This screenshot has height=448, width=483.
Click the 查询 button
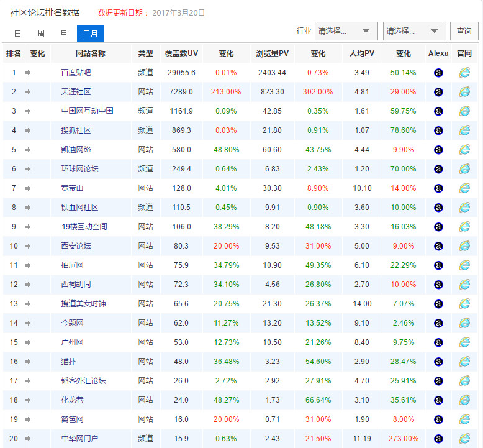coord(464,31)
